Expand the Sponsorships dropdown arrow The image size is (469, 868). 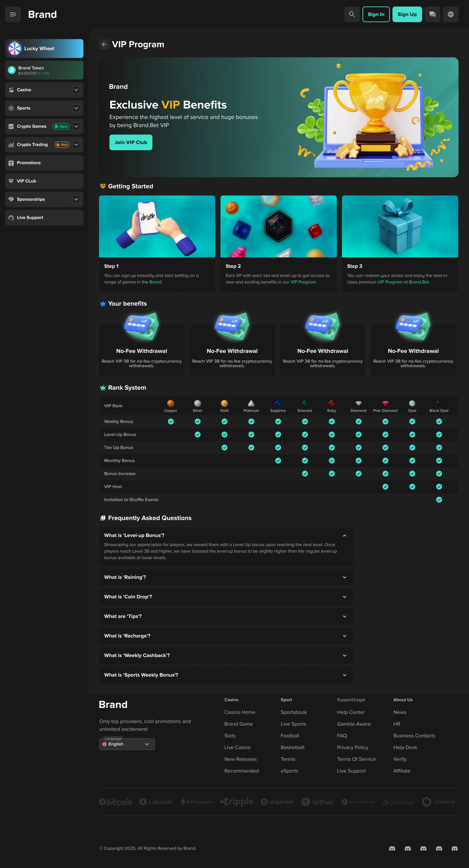[76, 200]
